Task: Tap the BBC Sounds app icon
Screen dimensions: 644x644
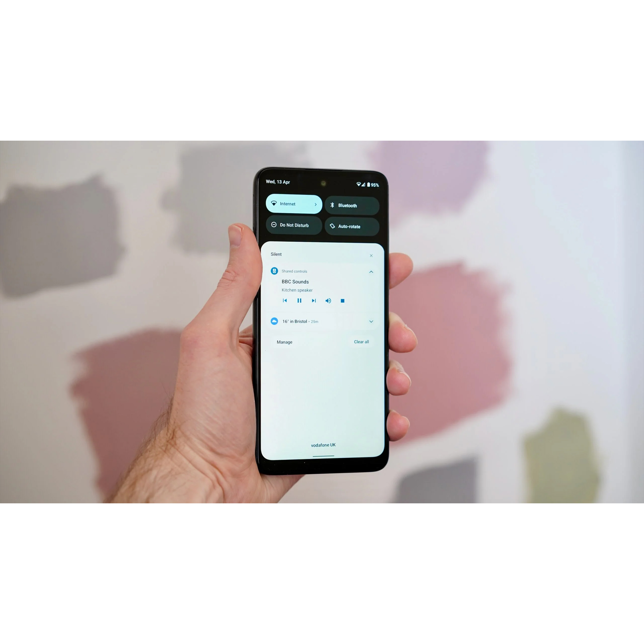Action: [276, 271]
